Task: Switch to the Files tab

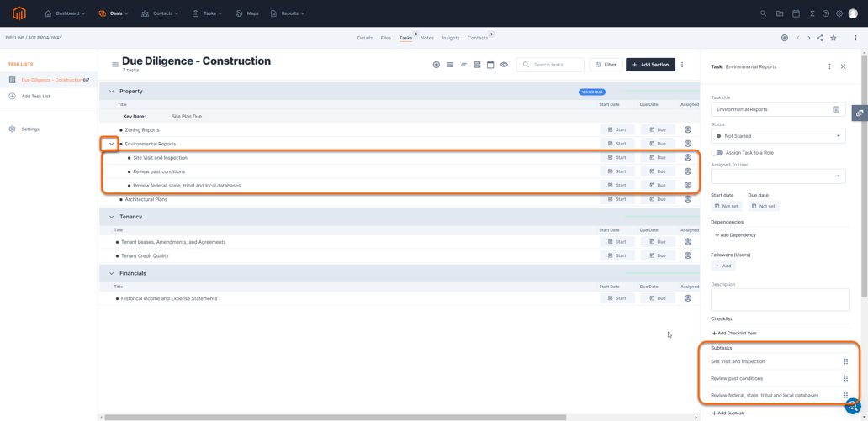Action: click(x=386, y=38)
